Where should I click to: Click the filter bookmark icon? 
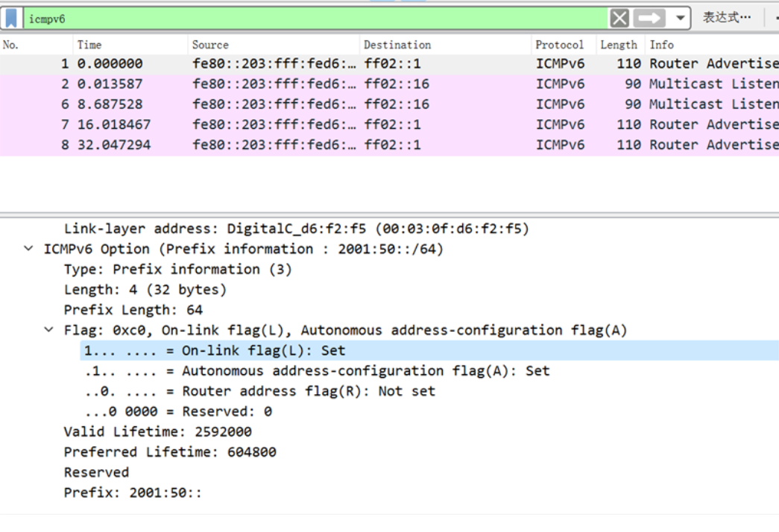(x=11, y=19)
